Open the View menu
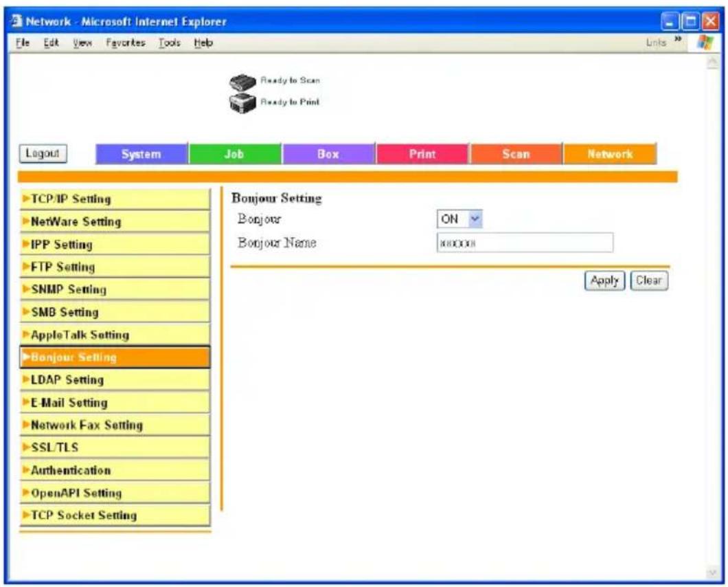Image resolution: width=728 pixels, height=587 pixels. tap(82, 43)
